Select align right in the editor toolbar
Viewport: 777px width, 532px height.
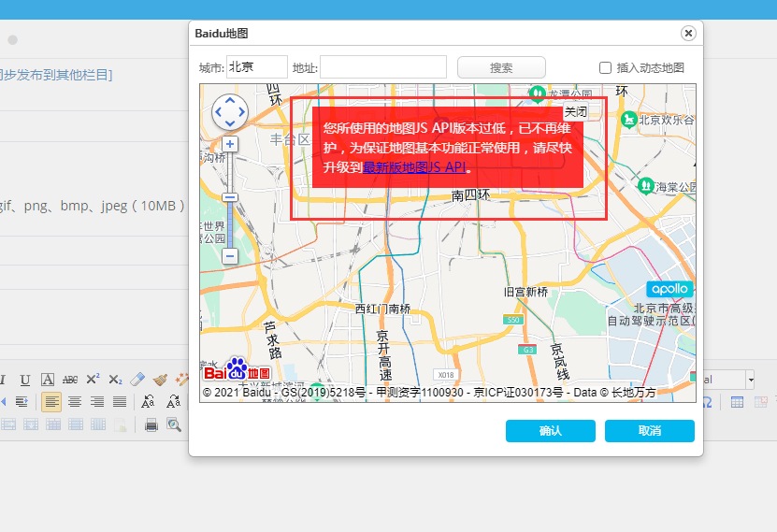point(97,402)
